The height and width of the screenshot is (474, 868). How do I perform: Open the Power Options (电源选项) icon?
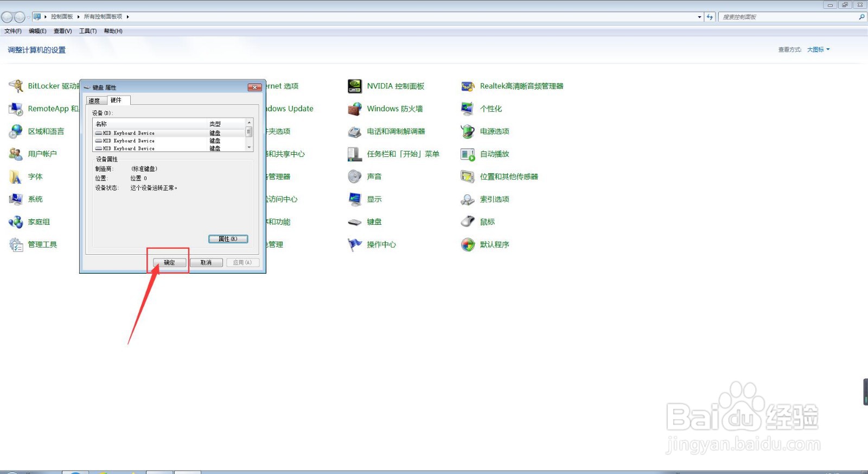(x=468, y=131)
